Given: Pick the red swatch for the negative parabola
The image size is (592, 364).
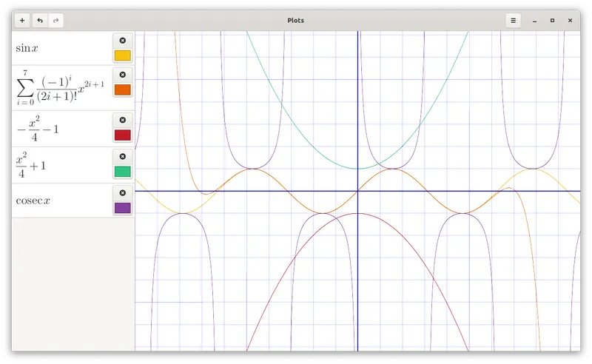Looking at the screenshot, I should coord(123,135).
